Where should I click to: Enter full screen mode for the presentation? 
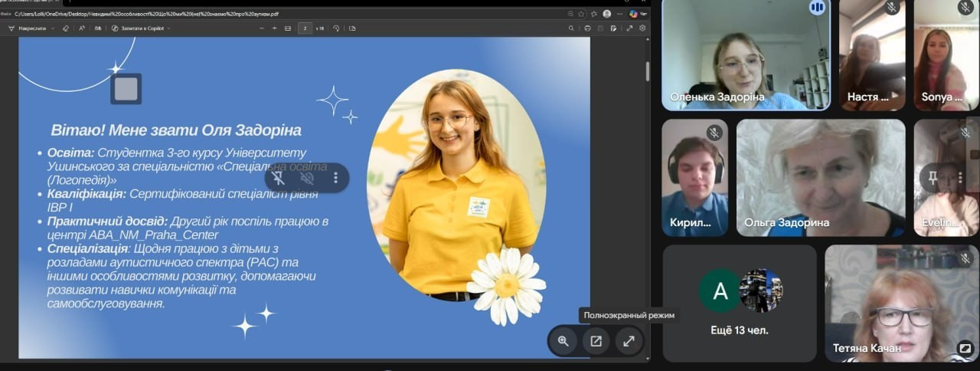[629, 341]
